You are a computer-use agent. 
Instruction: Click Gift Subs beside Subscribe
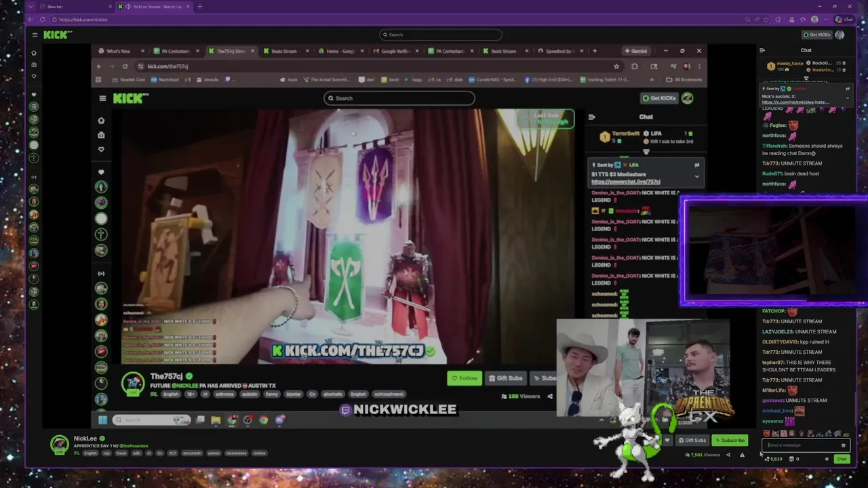(x=692, y=441)
